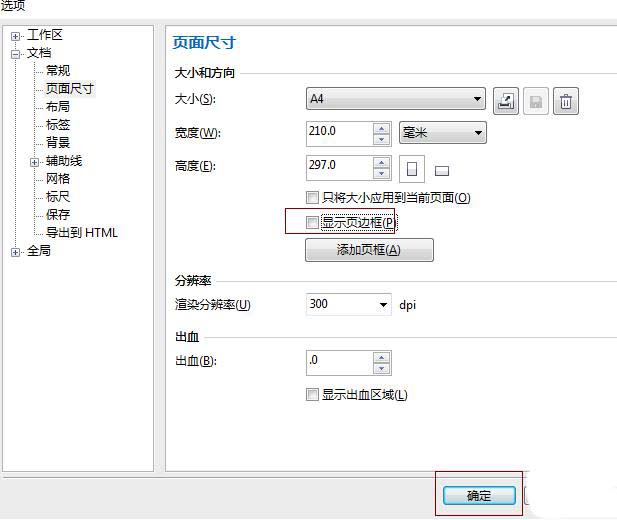The image size is (617, 520).
Task: Expand the 工作区 tree node
Action: 15,36
